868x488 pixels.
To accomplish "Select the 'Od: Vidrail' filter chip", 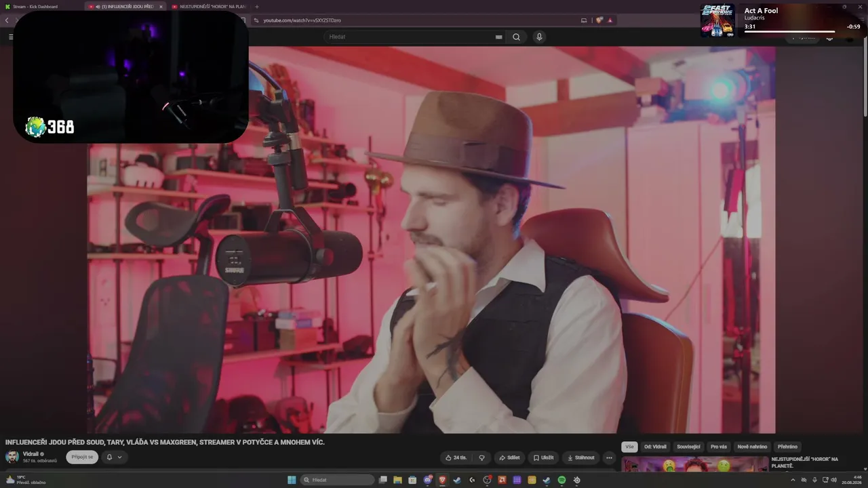I will [655, 447].
